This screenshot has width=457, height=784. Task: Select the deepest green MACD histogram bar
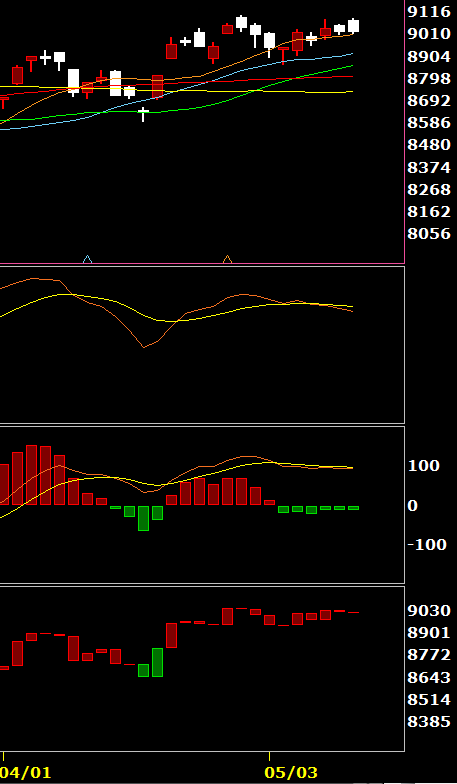tap(144, 518)
